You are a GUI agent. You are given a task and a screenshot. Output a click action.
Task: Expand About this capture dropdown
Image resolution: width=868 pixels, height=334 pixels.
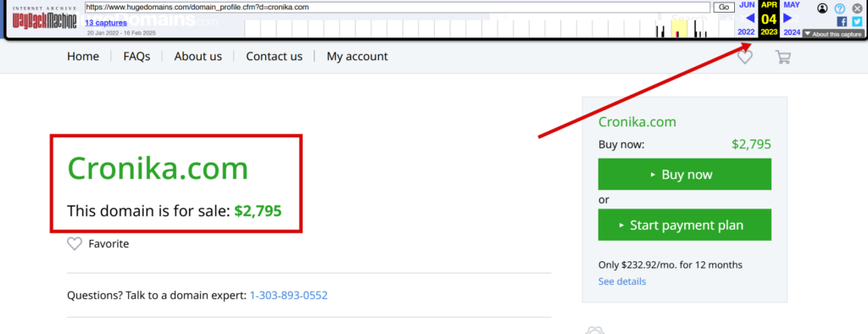coord(833,34)
